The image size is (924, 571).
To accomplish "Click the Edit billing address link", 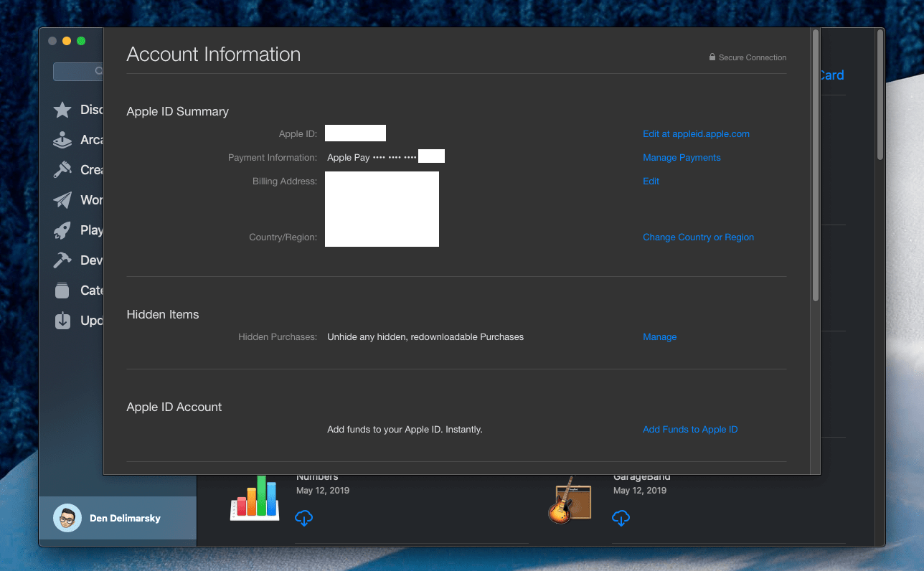I will pos(651,181).
